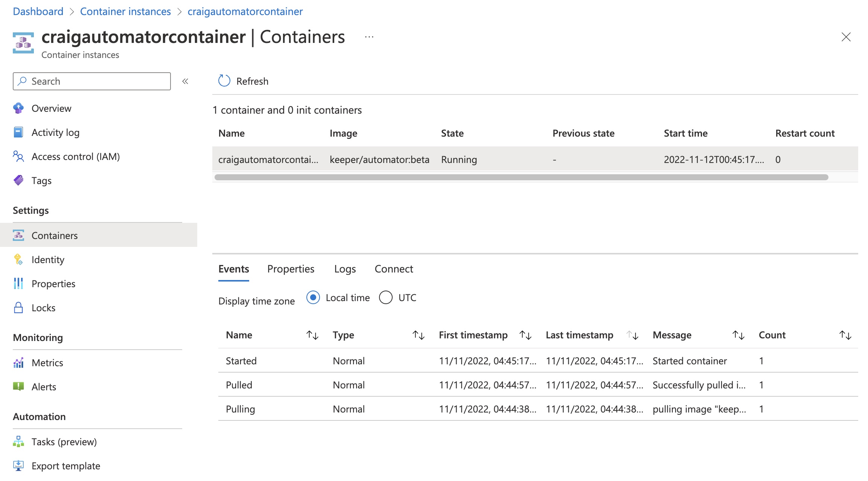Viewport: 868px width, 481px height.
Task: Open Locks via the padlock icon
Action: click(x=18, y=308)
